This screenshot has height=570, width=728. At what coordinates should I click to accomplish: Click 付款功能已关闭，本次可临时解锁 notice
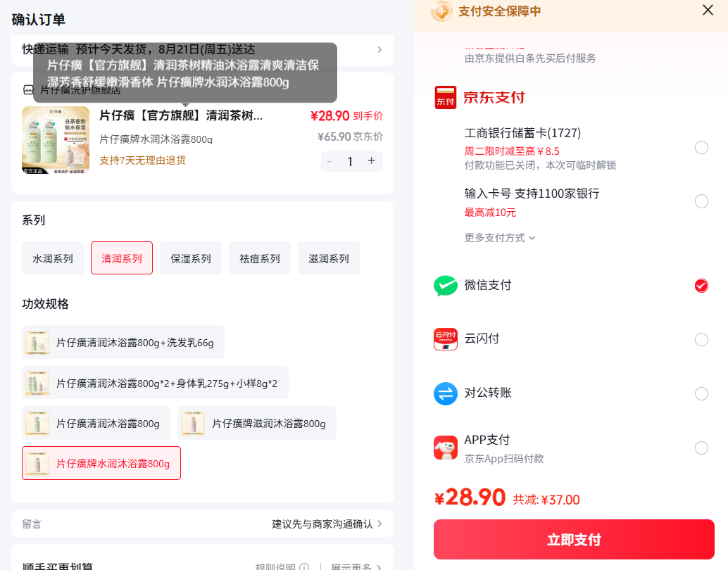[540, 165]
